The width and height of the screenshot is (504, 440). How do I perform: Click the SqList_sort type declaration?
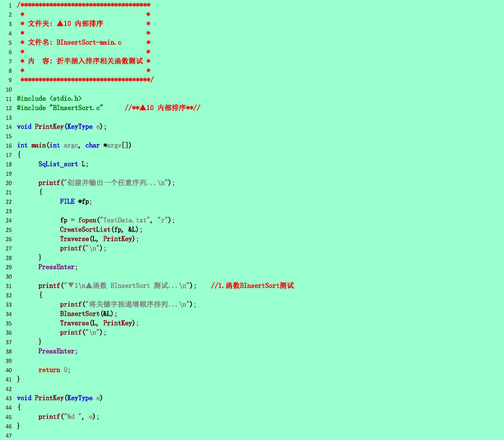coord(58,164)
